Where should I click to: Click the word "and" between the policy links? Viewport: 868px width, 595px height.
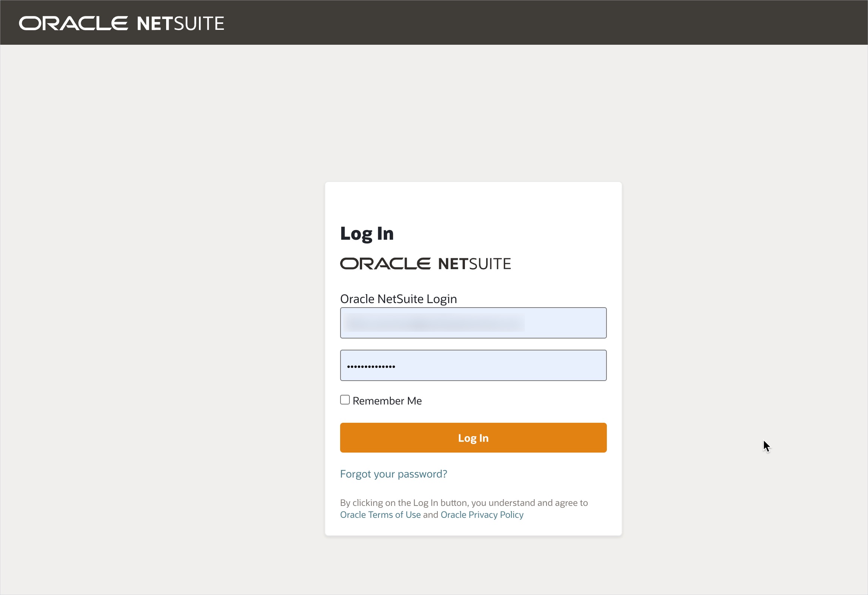coord(430,514)
